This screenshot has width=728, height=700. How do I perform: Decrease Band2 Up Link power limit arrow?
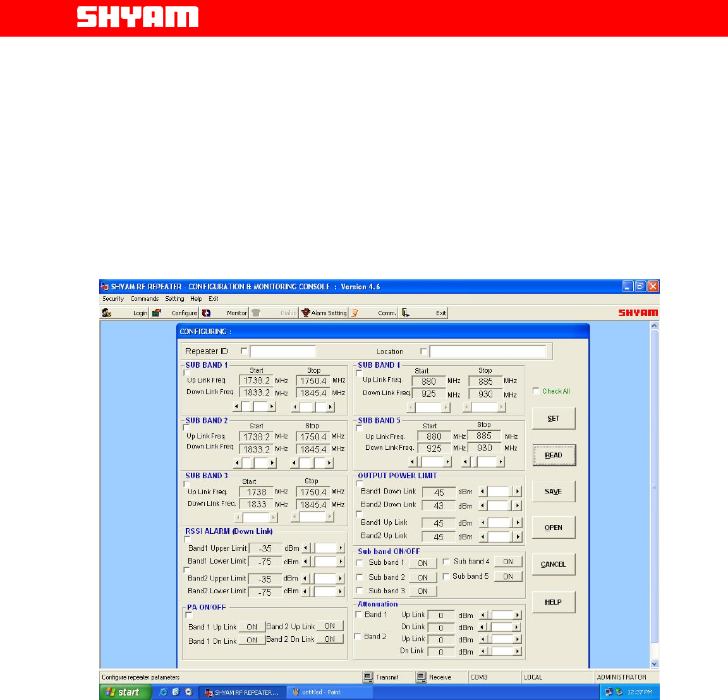[483, 536]
